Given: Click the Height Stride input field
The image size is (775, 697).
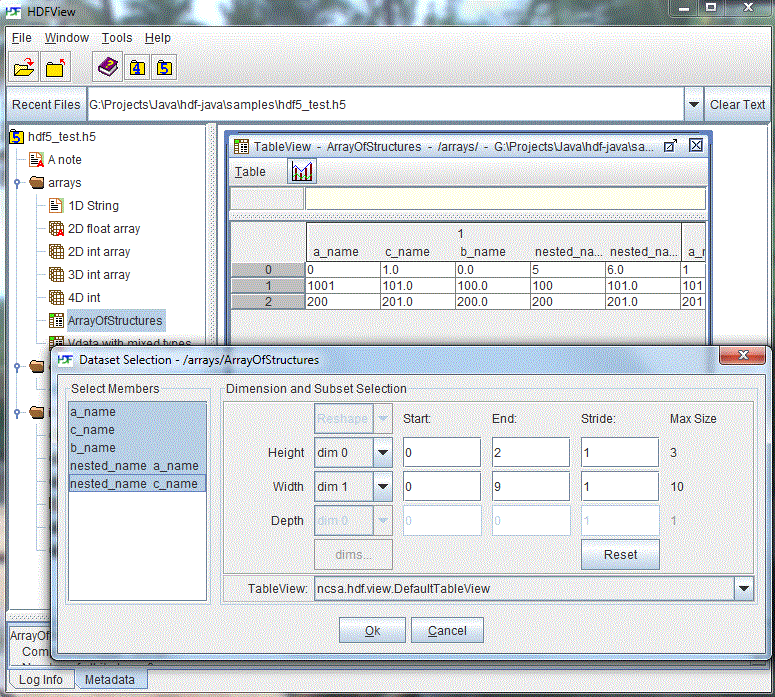Looking at the screenshot, I should coord(620,452).
